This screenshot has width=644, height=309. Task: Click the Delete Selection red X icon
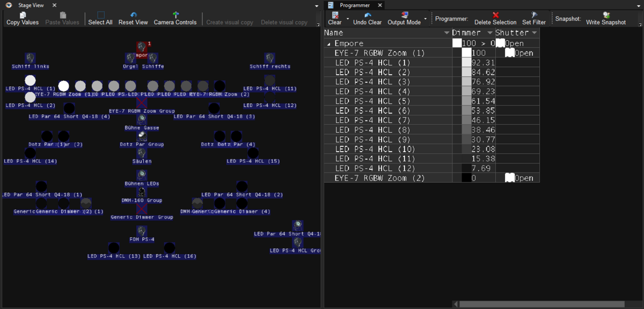click(x=495, y=15)
